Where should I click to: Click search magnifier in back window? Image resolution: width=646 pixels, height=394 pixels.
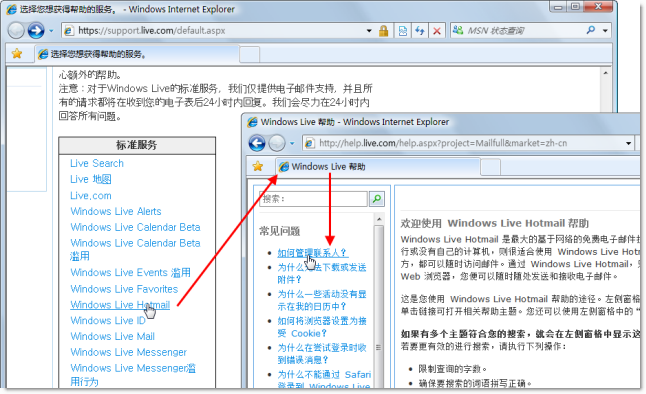click(591, 30)
